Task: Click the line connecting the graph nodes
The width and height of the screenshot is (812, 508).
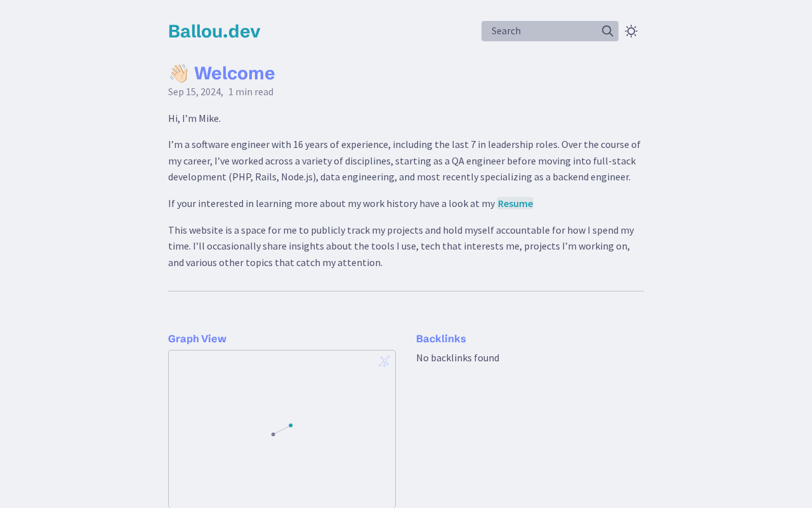Action: point(282,430)
